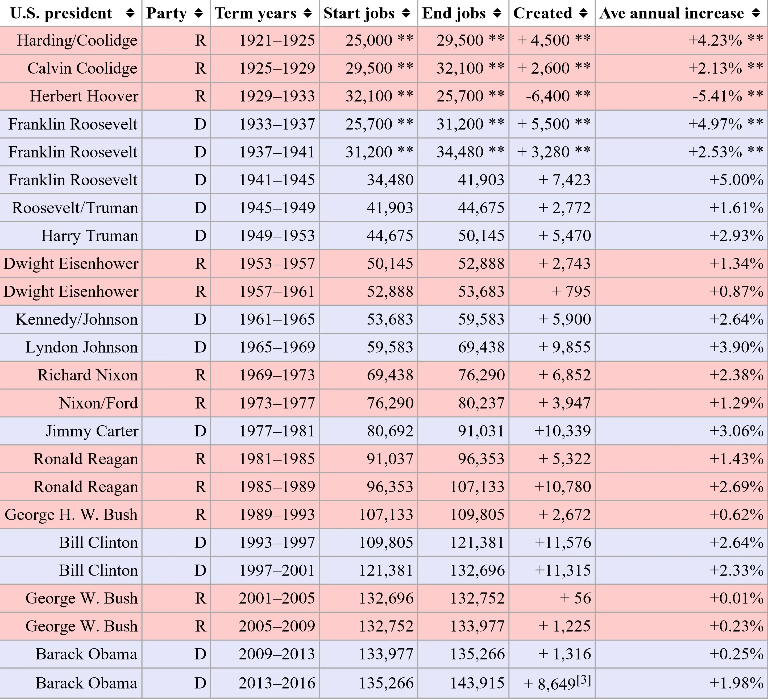Viewport: 768px width, 700px height.
Task: Sort by Start jobs using arrow icon
Action: pyautogui.click(x=406, y=14)
